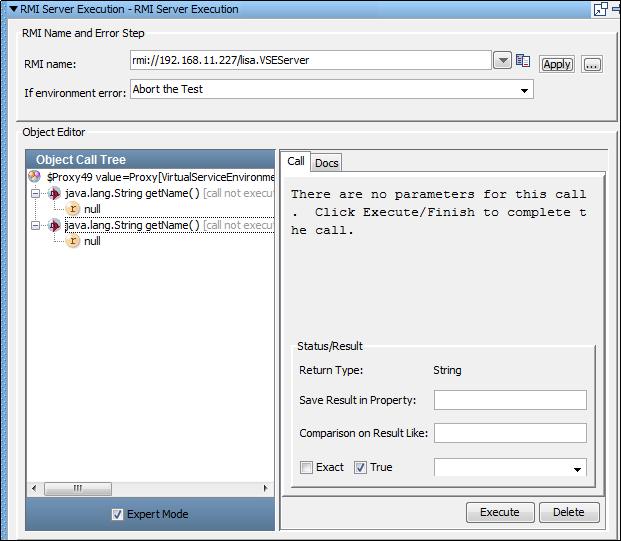Click the ellipsis browse button
The image size is (621, 541).
[x=592, y=64]
